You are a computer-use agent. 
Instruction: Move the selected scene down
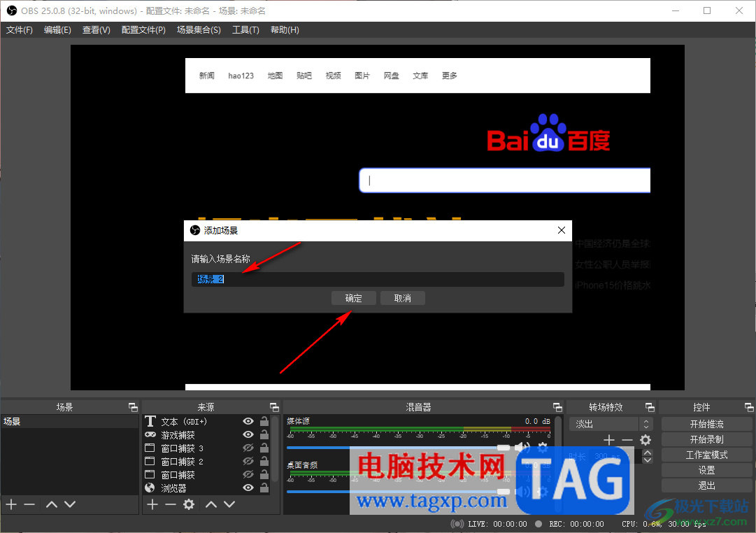click(x=70, y=504)
